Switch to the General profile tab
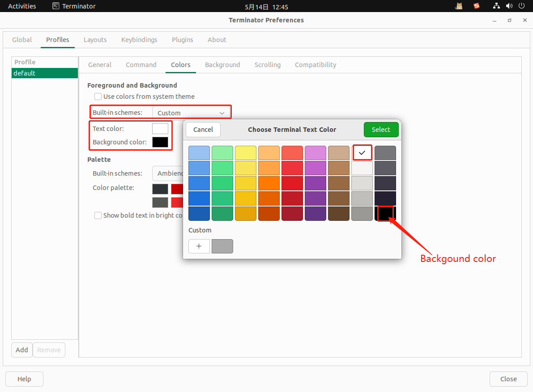533x392 pixels. coord(100,65)
